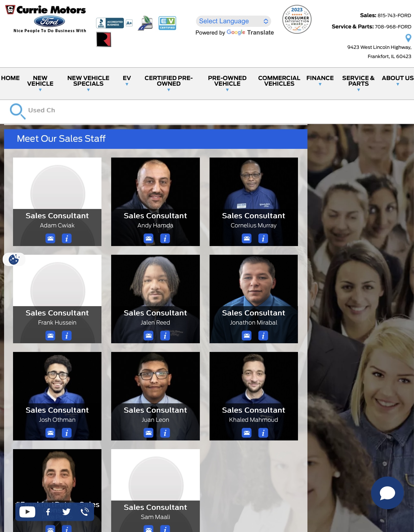Viewport: 414px width, 532px height.
Task: Go to the Home page
Action: coord(10,78)
